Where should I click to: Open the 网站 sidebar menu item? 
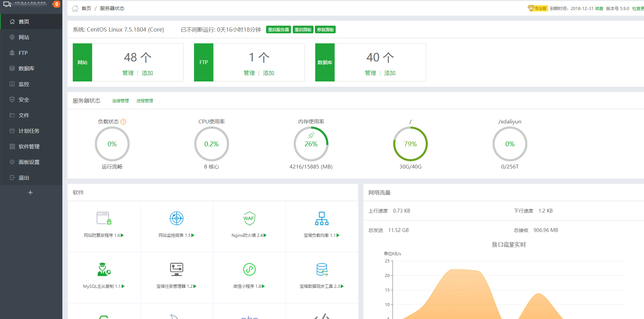(x=31, y=37)
